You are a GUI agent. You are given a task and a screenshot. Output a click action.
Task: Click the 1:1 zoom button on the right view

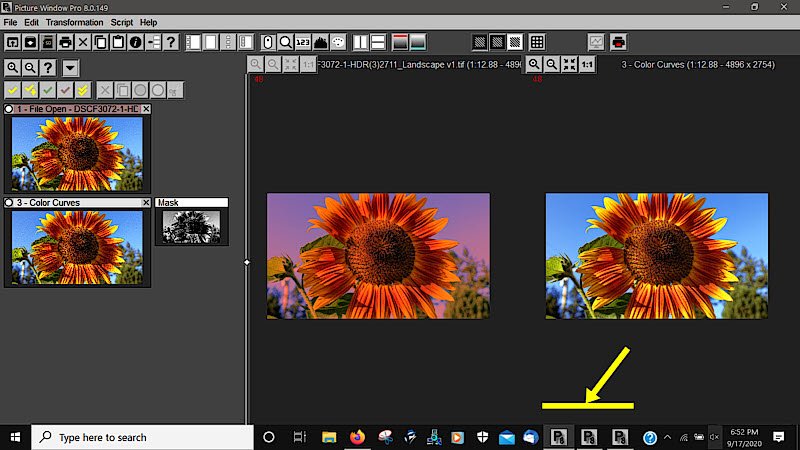(588, 64)
